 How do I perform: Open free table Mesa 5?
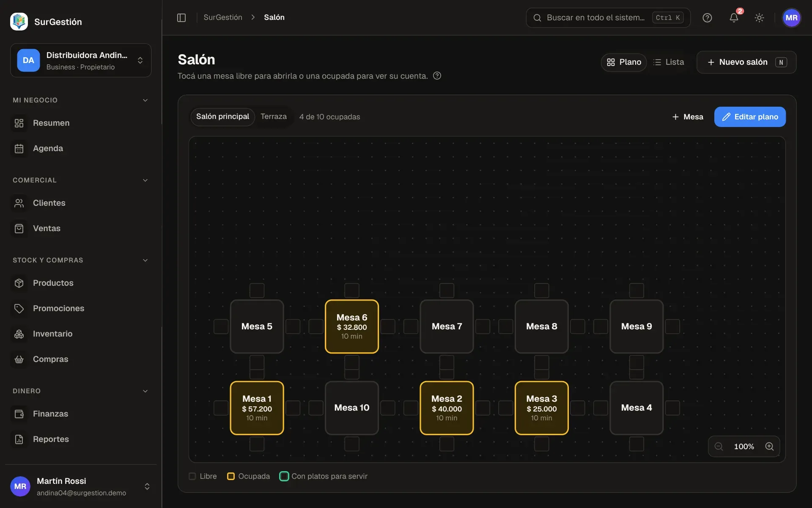[257, 326]
